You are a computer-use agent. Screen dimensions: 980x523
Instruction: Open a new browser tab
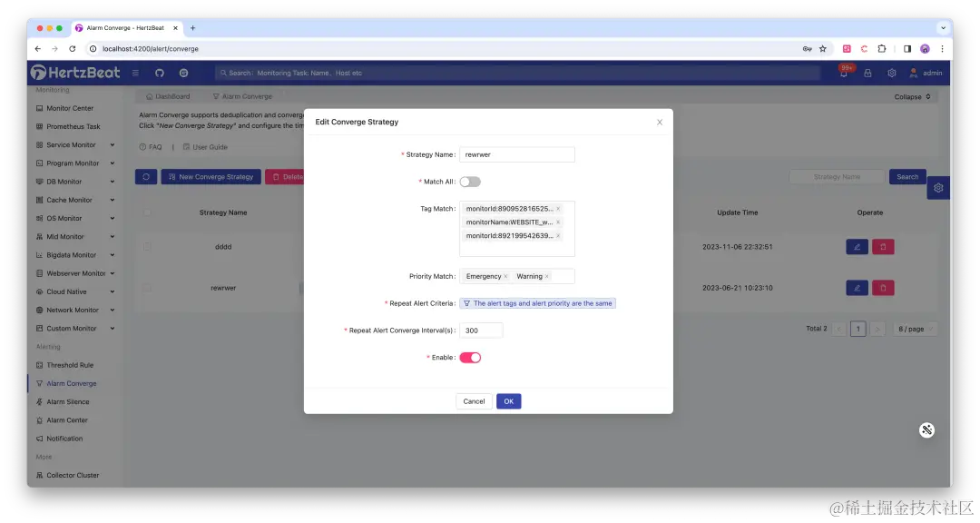(192, 27)
